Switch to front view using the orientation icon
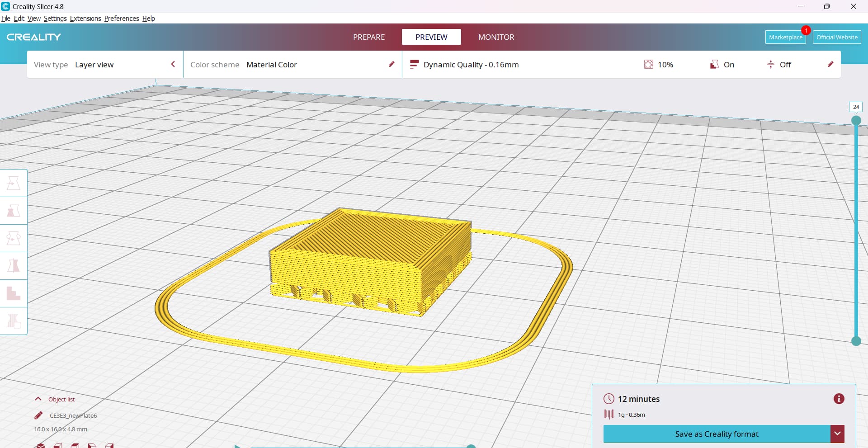868x448 pixels. (58, 446)
